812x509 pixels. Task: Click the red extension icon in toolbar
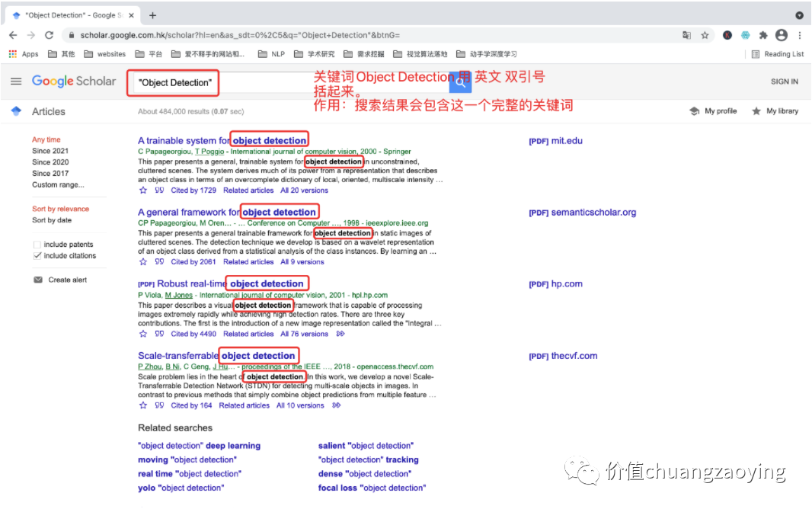coord(727,35)
